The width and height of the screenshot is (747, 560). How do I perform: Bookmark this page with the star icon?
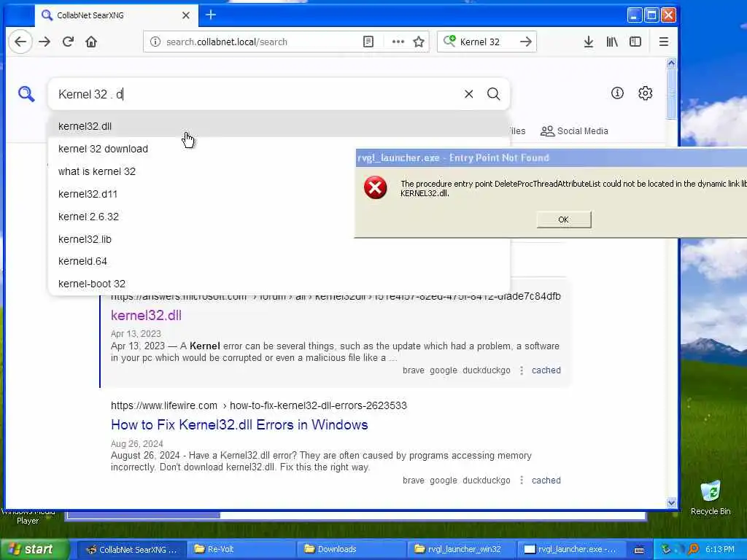click(x=419, y=42)
